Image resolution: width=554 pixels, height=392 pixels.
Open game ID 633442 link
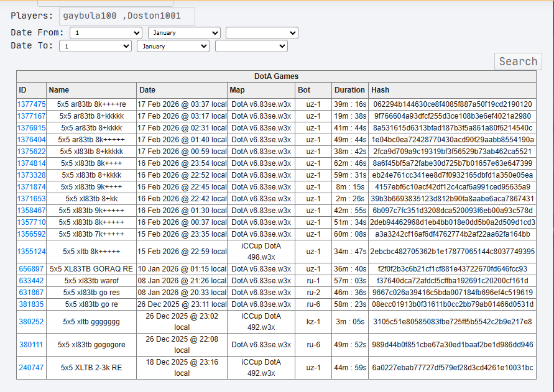coord(31,281)
